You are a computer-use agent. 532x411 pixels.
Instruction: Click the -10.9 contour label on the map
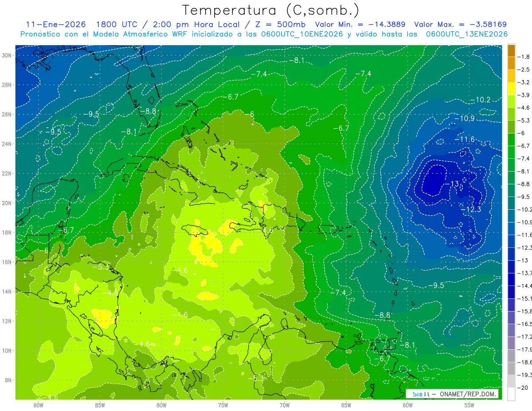pyautogui.click(x=464, y=118)
